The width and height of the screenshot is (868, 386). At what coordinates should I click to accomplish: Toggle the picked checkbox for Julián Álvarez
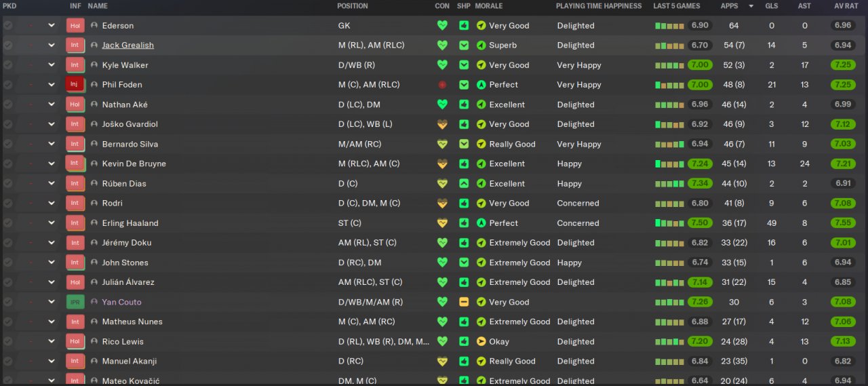[7, 282]
